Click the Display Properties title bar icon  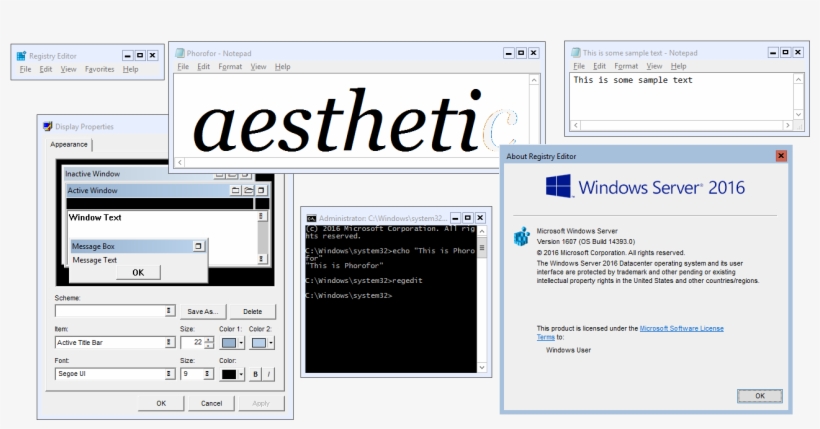[48, 126]
